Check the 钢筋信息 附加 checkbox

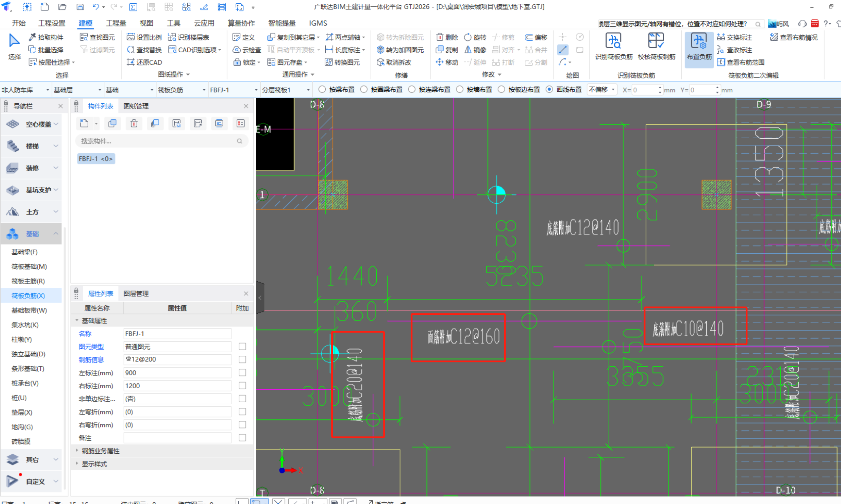tap(242, 359)
